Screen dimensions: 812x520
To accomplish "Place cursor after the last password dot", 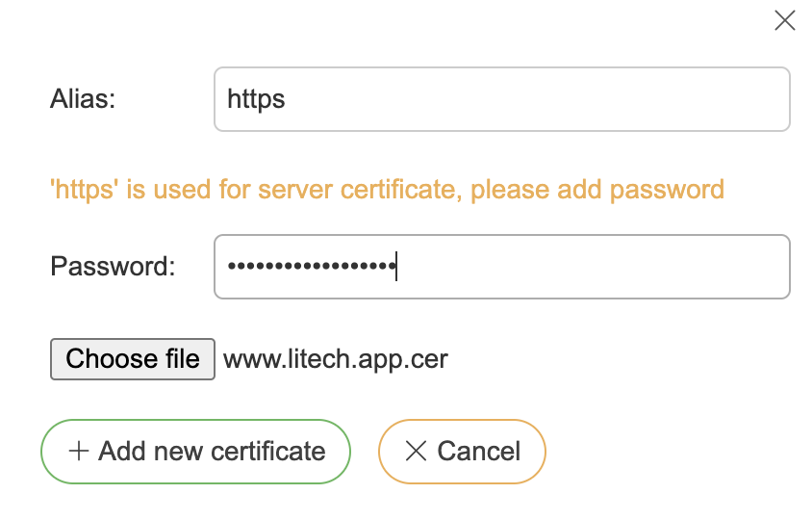I will (x=396, y=267).
